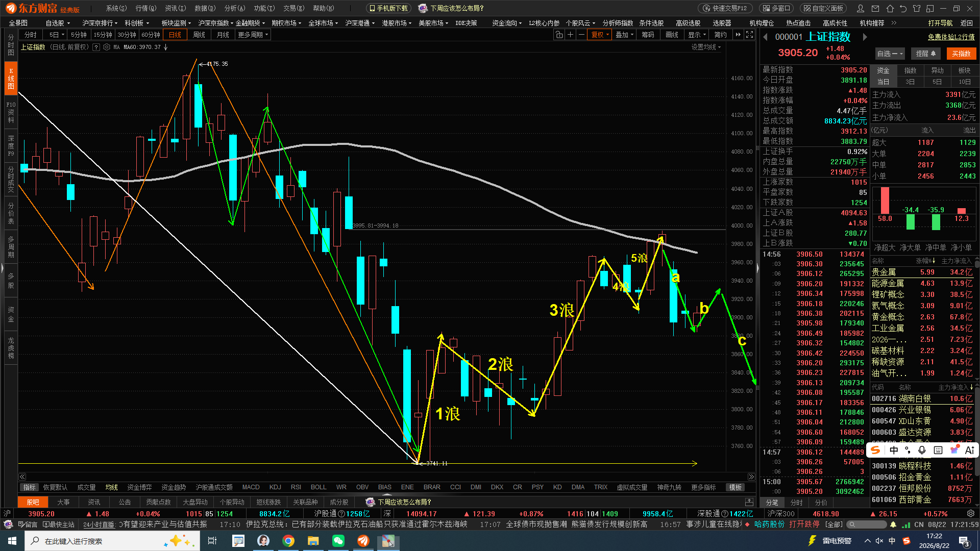980x551 pixels.
Task: Switch chart to 30分钟 period
Action: click(127, 35)
